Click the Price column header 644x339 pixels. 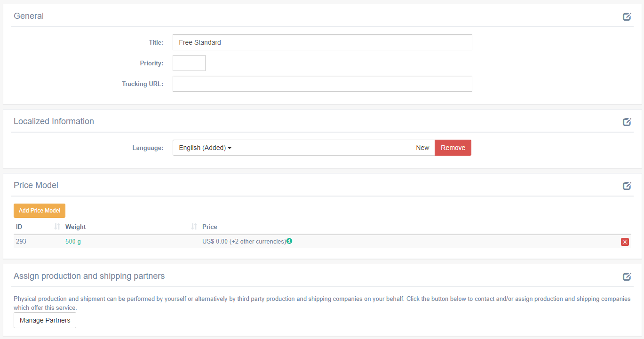[210, 227]
